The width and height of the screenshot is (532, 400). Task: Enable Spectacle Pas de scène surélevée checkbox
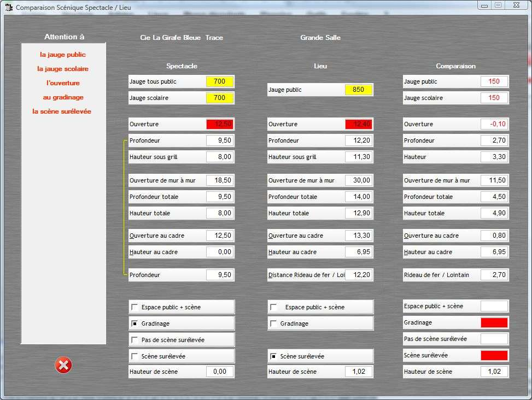coord(135,340)
